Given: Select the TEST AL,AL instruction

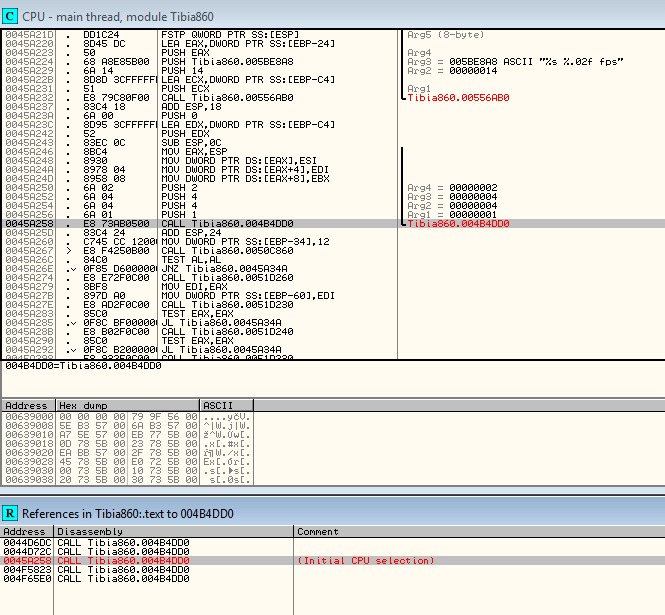Looking at the screenshot, I should pos(191,260).
